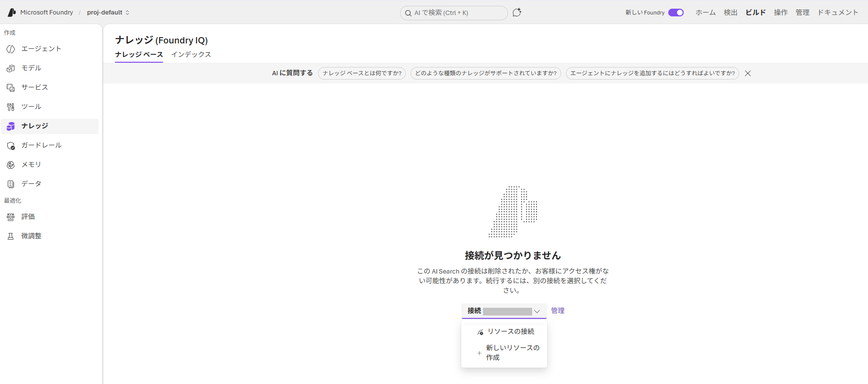868x384 pixels.
Task: Click the plus icon for 新しいリソースの作成
Action: [479, 353]
